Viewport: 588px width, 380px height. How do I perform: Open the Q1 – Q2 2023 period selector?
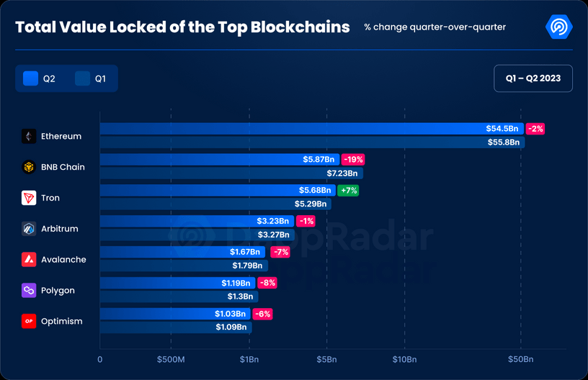[533, 78]
